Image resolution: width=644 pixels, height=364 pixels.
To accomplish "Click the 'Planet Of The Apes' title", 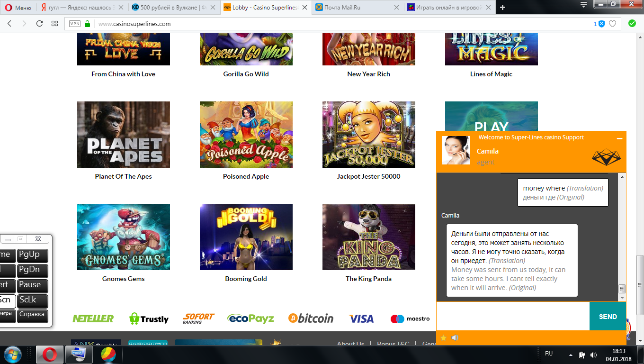I will (x=124, y=176).
